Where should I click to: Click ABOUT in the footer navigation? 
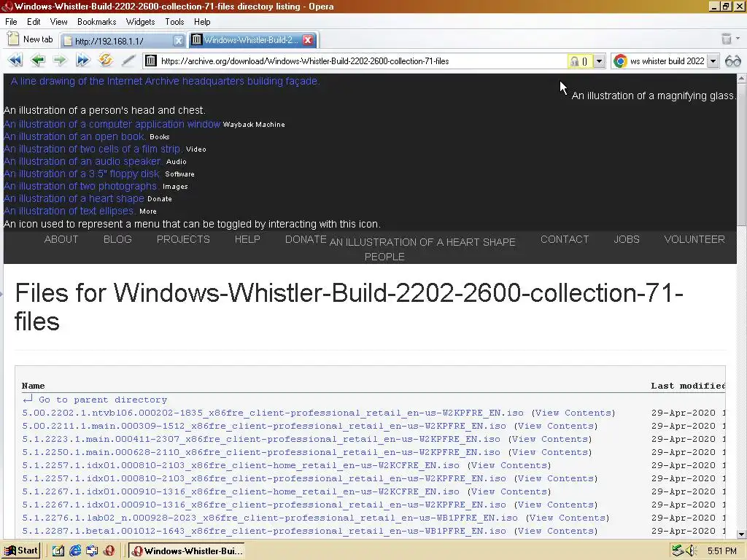coord(61,239)
